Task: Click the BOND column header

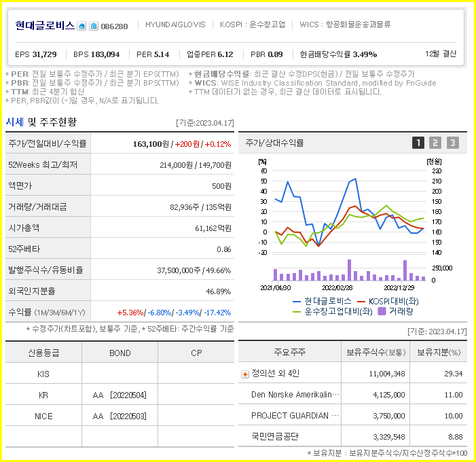Action: pos(120,353)
